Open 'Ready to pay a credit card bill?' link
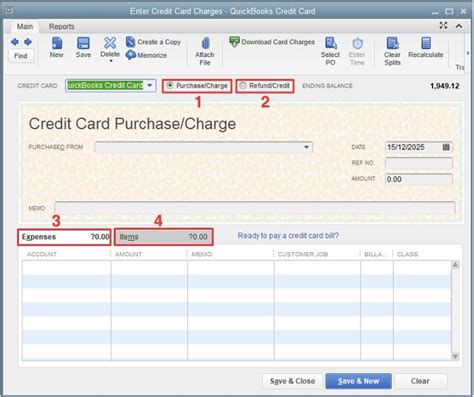This screenshot has height=397, width=474. click(x=288, y=236)
